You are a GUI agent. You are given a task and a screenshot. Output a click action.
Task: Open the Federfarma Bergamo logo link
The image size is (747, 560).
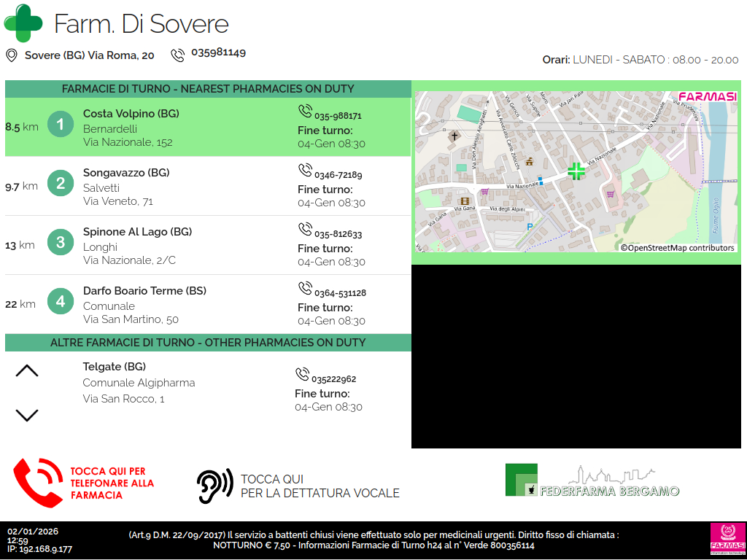[x=592, y=481]
